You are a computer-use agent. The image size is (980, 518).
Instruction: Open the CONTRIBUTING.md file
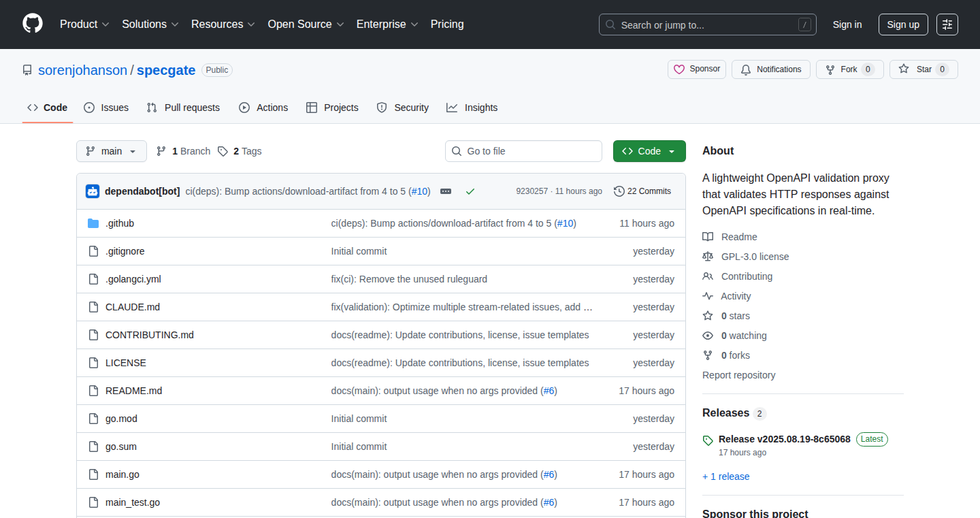150,335
